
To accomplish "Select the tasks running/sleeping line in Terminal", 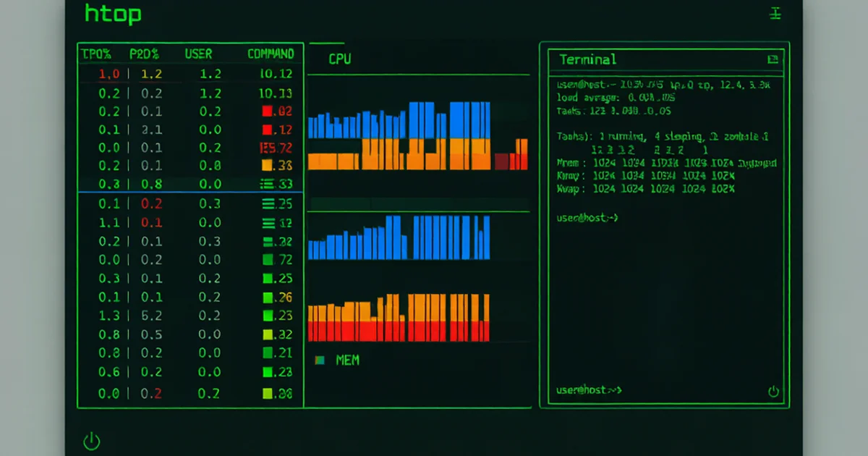I will [x=663, y=136].
